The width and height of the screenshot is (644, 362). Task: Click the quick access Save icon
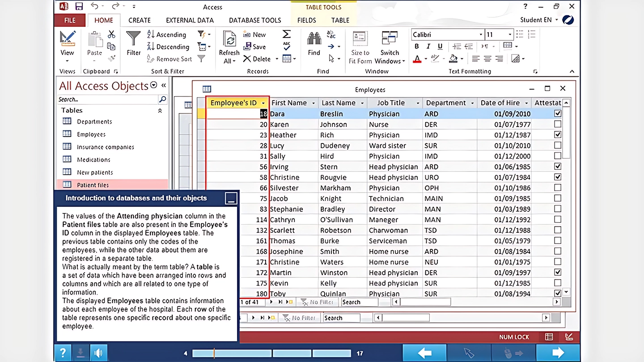pyautogui.click(x=79, y=6)
